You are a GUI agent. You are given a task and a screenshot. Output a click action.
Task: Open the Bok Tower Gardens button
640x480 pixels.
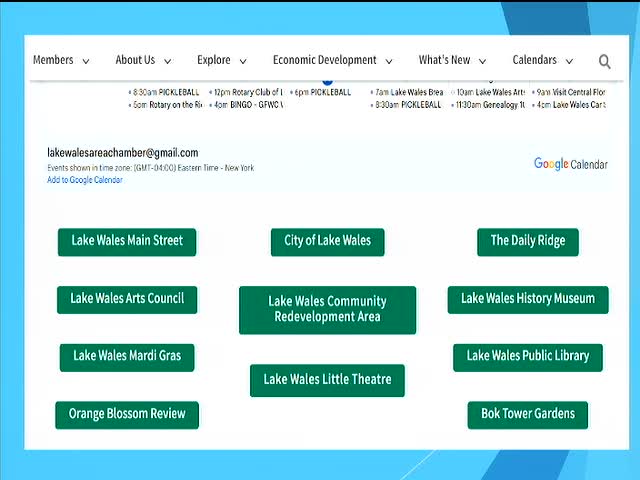528,415
